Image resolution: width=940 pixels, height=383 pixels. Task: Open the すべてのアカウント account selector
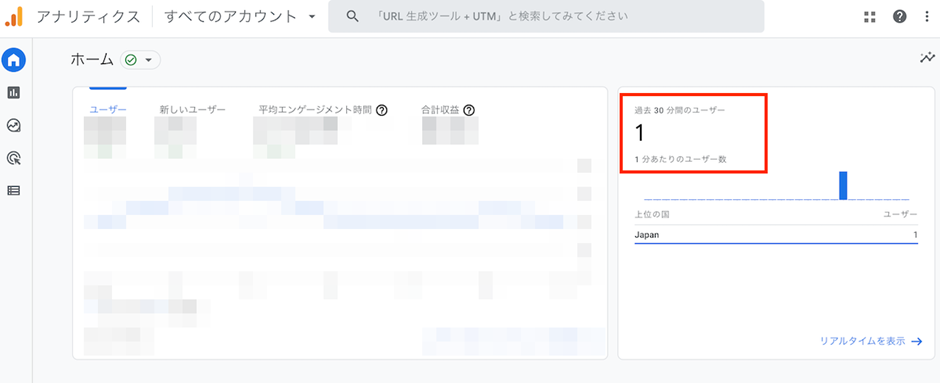(x=240, y=17)
